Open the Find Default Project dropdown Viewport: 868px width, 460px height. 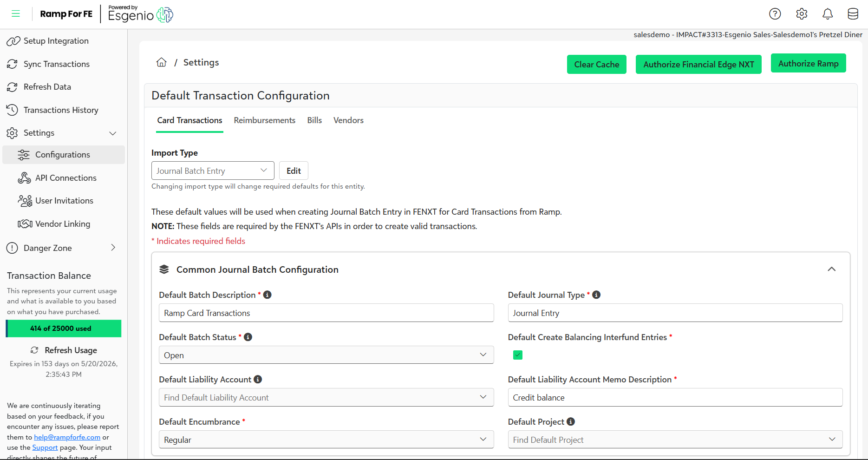(675, 440)
